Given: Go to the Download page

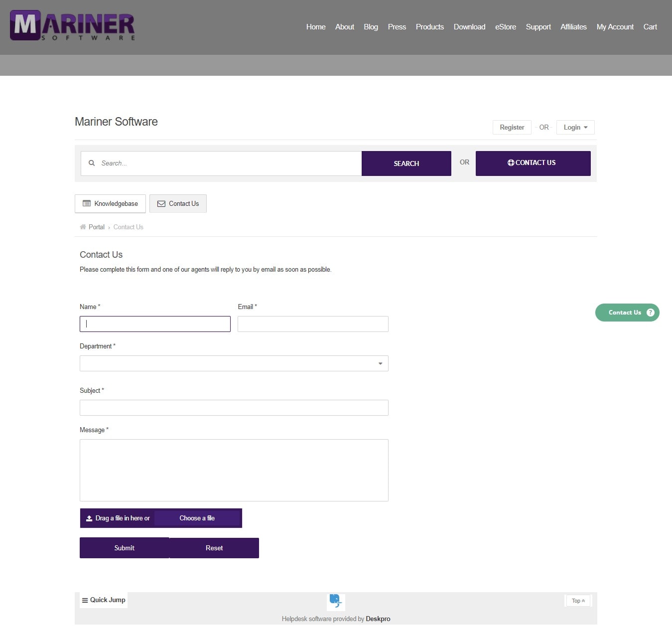Looking at the screenshot, I should point(469,27).
